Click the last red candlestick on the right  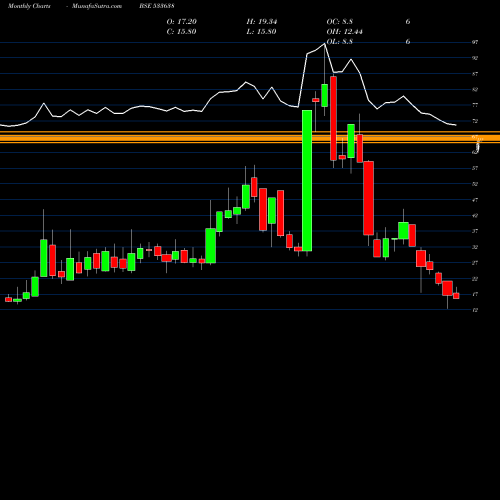tap(456, 296)
